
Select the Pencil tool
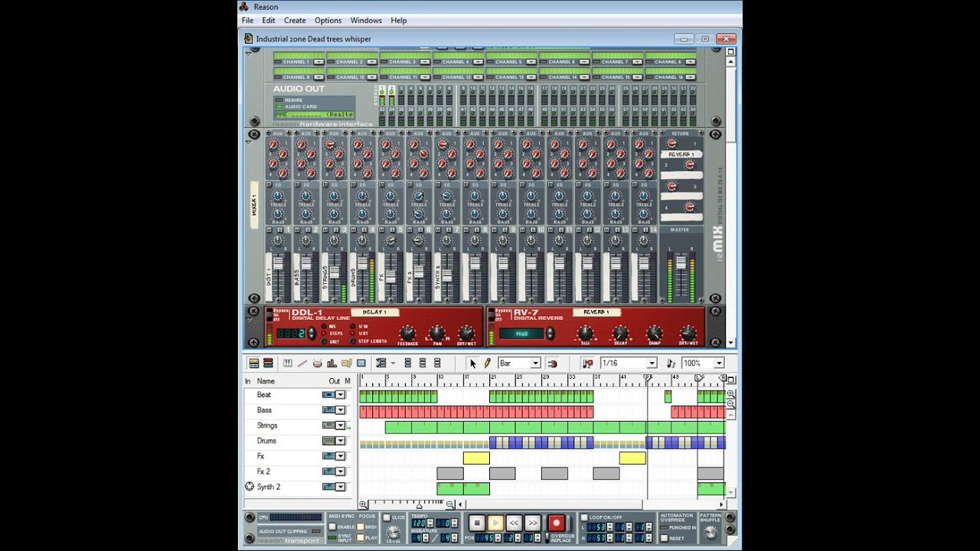[x=487, y=363]
